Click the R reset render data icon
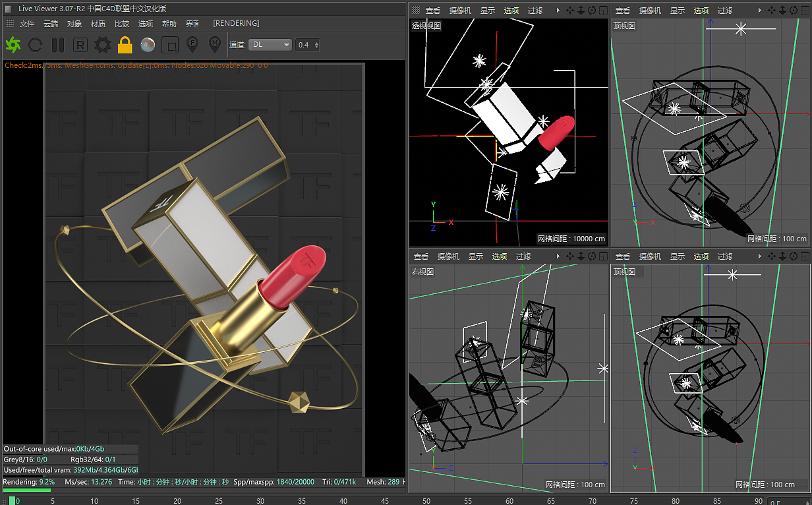Image resolution: width=812 pixels, height=505 pixels. tap(80, 45)
